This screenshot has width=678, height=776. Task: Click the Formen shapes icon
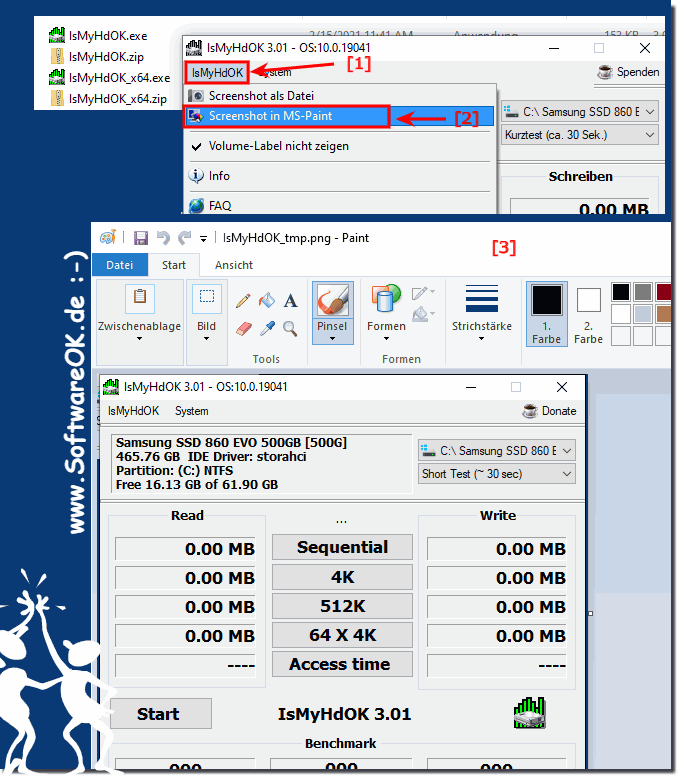point(386,298)
